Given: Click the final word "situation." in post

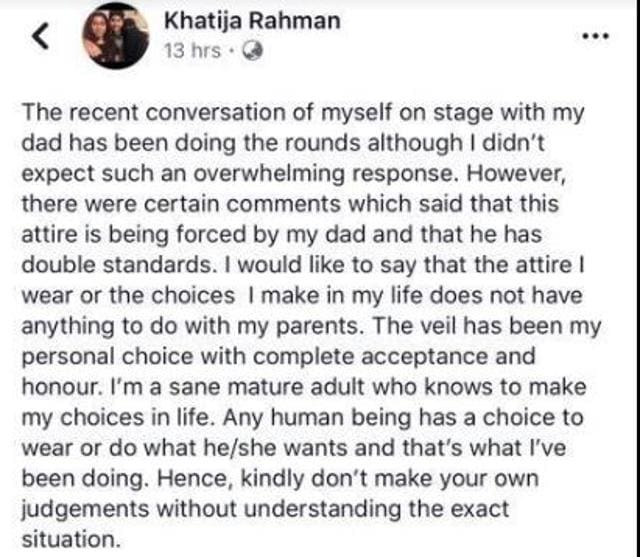Looking at the screenshot, I should click(x=71, y=540).
